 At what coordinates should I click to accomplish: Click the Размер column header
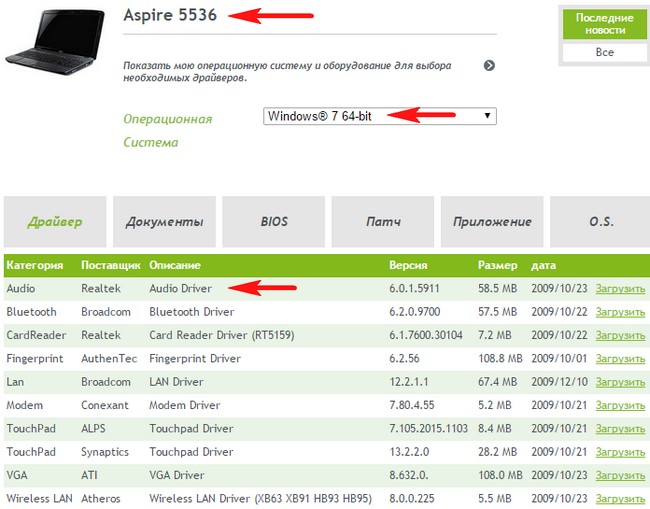click(497, 265)
